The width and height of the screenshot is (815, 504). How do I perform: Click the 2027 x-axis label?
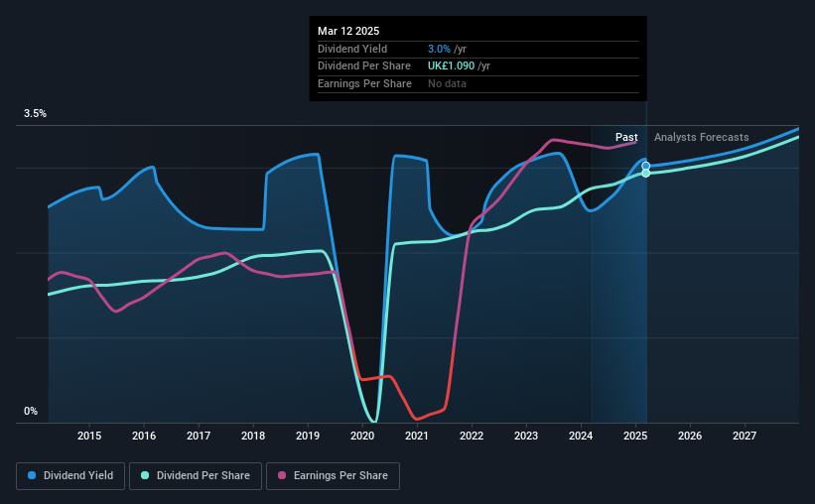[745, 436]
